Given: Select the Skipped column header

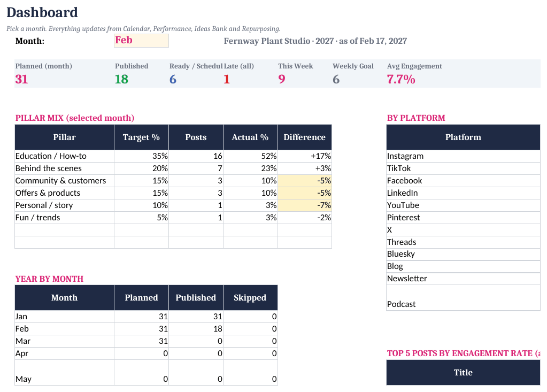Looking at the screenshot, I should pyautogui.click(x=250, y=297).
